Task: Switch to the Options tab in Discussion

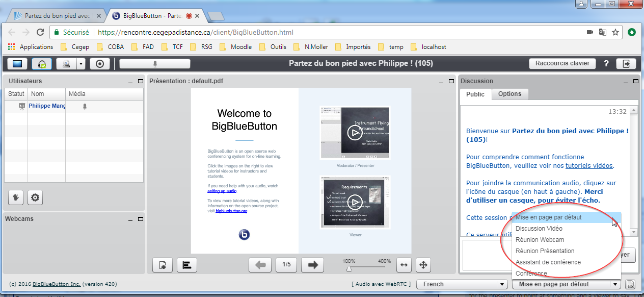Action: point(509,94)
